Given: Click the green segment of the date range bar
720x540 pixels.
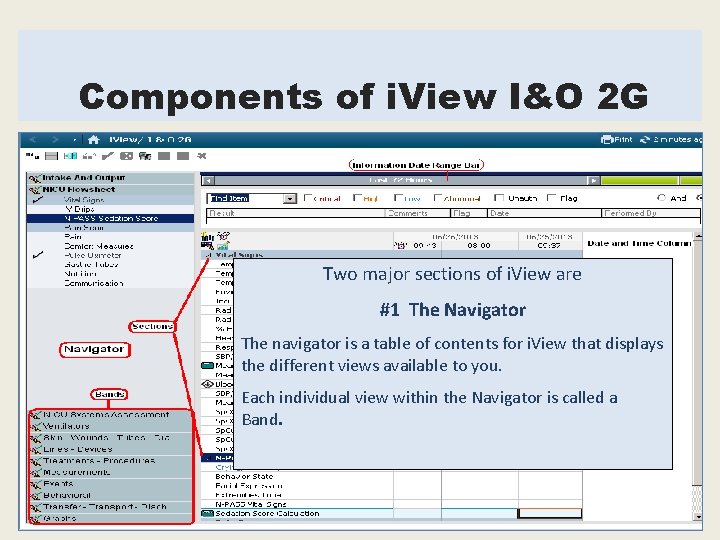Looking at the screenshot, I should pyautogui.click(x=640, y=180).
